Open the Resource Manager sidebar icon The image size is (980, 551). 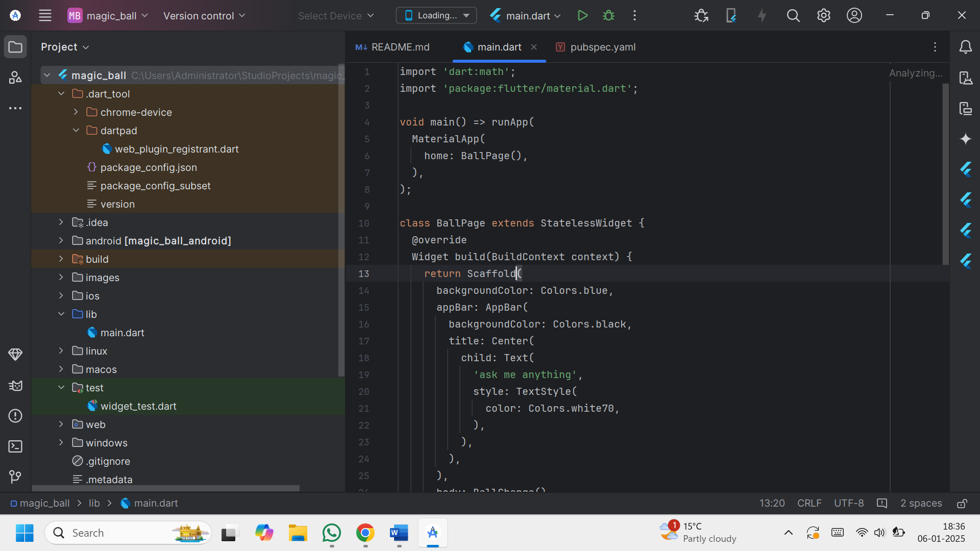point(15,78)
